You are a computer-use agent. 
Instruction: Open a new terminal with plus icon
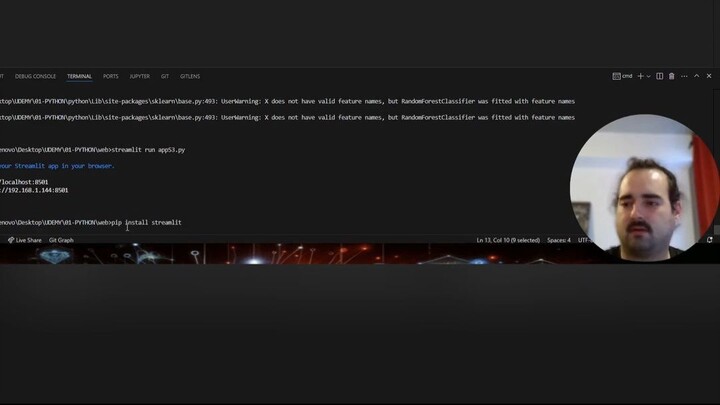640,76
